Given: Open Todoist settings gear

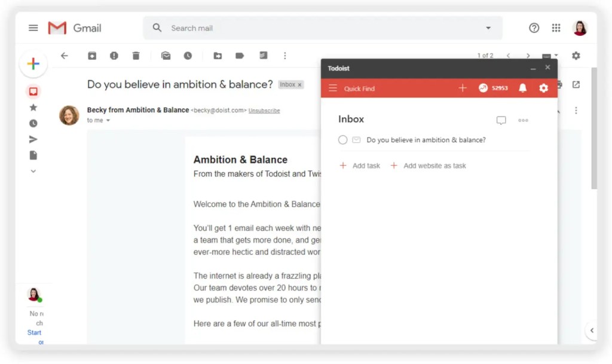Looking at the screenshot, I should pos(543,88).
